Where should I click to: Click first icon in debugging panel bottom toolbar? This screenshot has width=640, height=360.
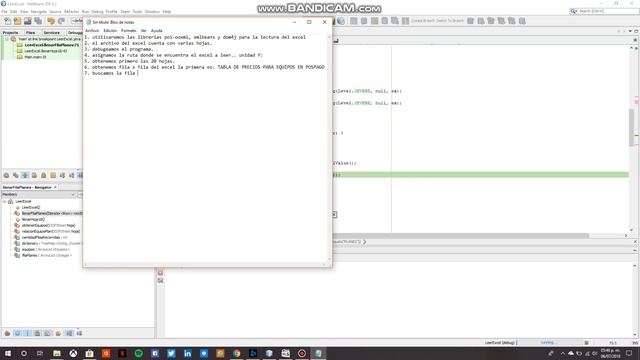pyautogui.click(x=7, y=176)
